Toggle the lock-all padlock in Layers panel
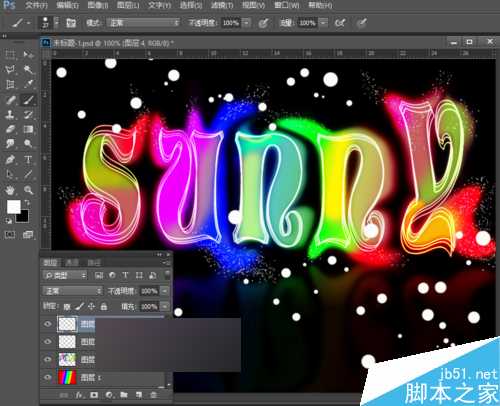Image resolution: width=500 pixels, height=406 pixels. pos(104,306)
